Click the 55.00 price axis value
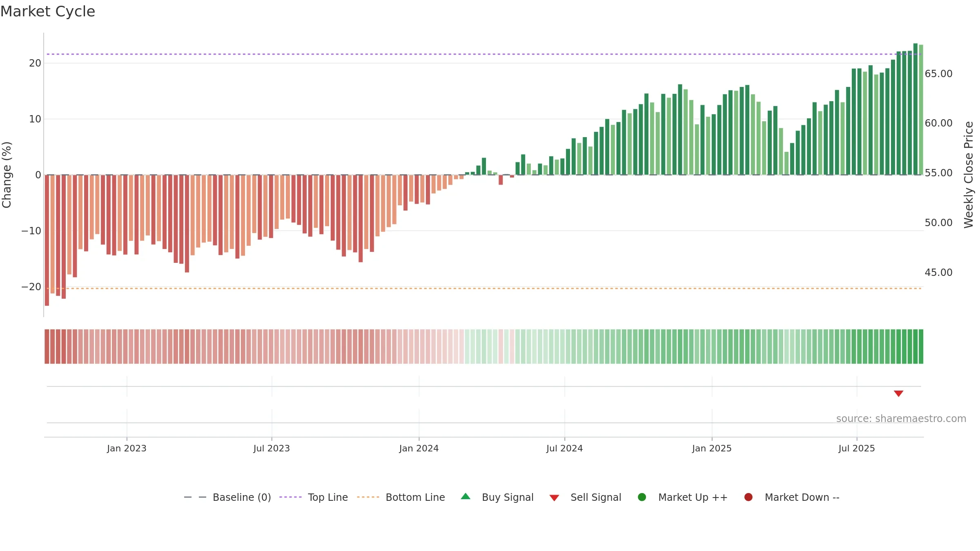The image size is (980, 551). (x=938, y=173)
